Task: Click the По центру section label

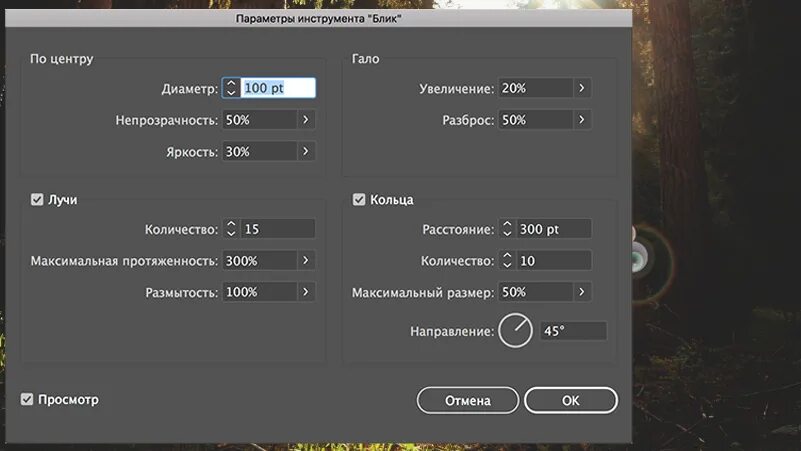Action: (61, 59)
